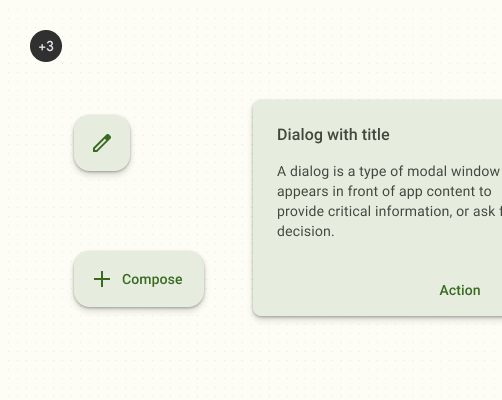Click the word "decision." in the dialog
The height and width of the screenshot is (400, 502).
(305, 231)
